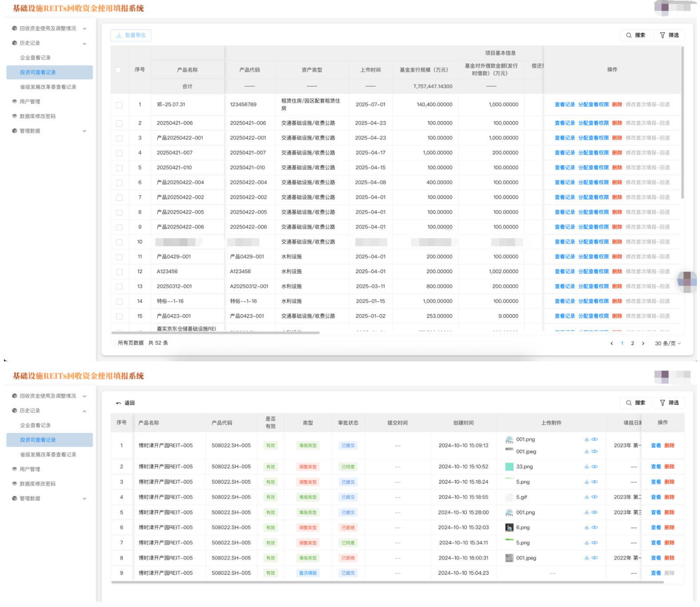Viewport: 700px width, 607px height.
Task: Preview 001.jpeg in row 8 with eye icon
Action: 594,558
